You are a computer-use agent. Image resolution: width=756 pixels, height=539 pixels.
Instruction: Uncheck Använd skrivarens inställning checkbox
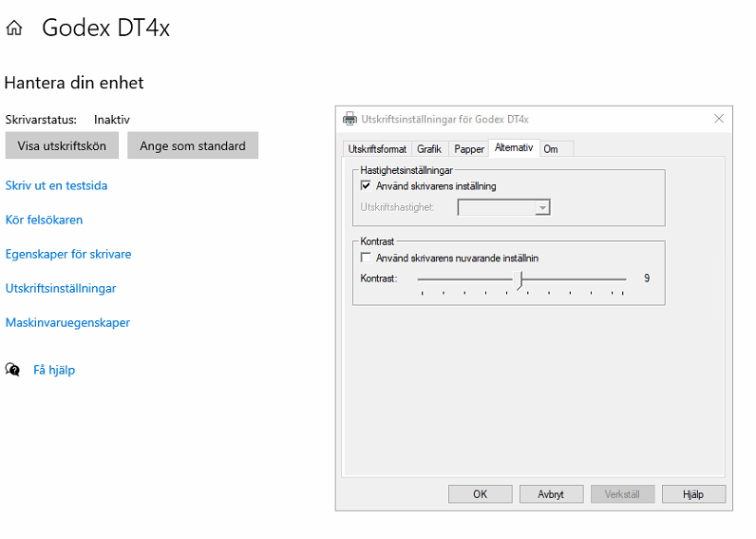click(x=366, y=185)
